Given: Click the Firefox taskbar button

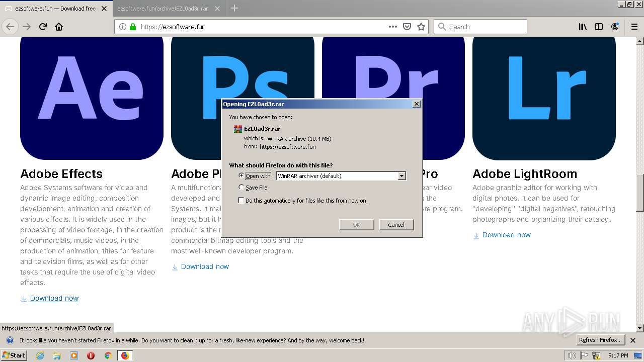Looking at the screenshot, I should [125, 355].
